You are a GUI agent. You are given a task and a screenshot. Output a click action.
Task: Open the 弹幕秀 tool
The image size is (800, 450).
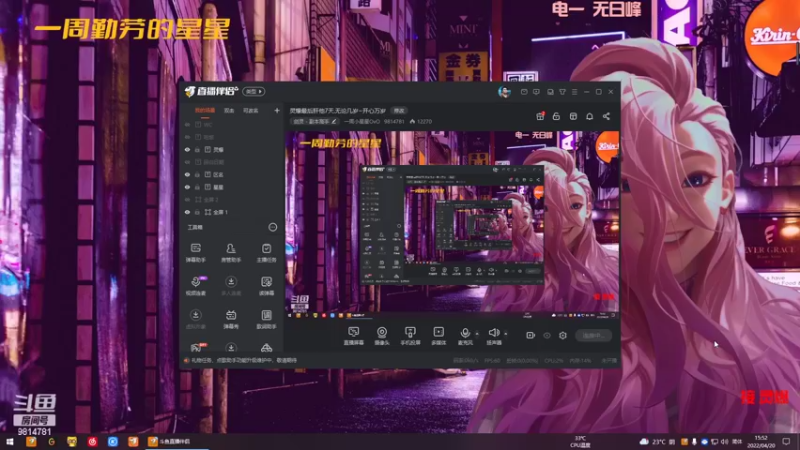231,319
